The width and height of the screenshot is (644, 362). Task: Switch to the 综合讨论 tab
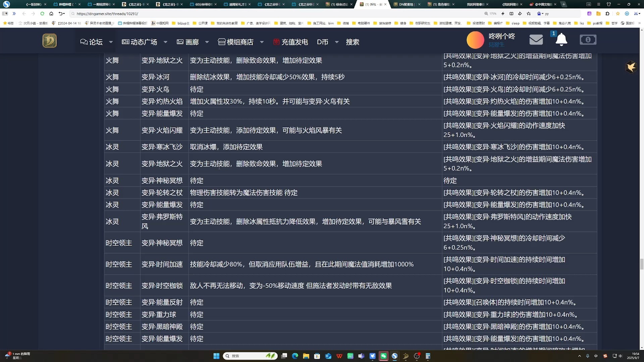pos(339,4)
